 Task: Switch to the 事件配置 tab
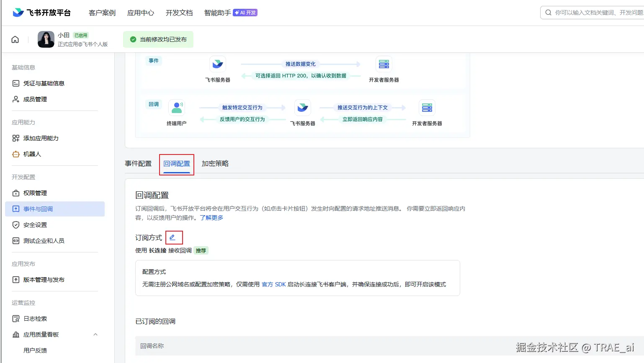[x=138, y=164]
